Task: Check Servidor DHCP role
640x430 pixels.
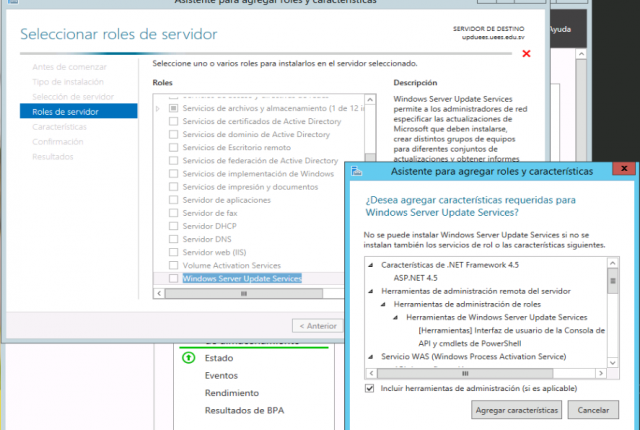Action: [x=173, y=226]
